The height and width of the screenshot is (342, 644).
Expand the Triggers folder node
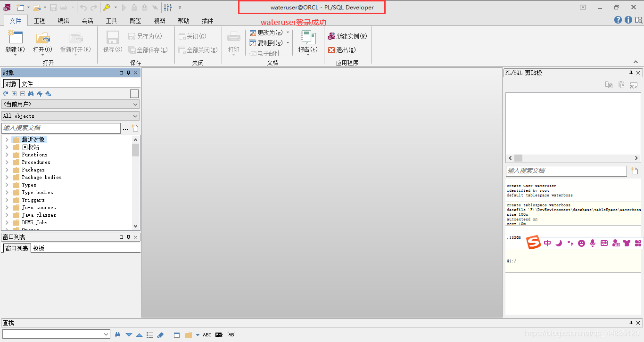click(x=7, y=200)
